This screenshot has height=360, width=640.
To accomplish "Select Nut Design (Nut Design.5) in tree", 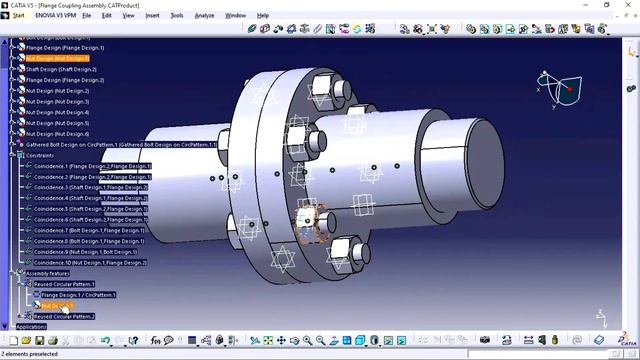I will point(57,123).
